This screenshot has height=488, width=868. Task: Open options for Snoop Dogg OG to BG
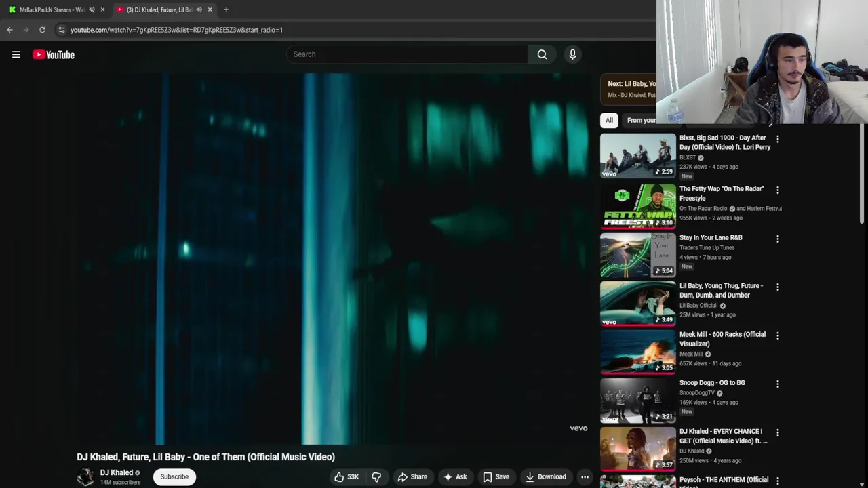778,384
